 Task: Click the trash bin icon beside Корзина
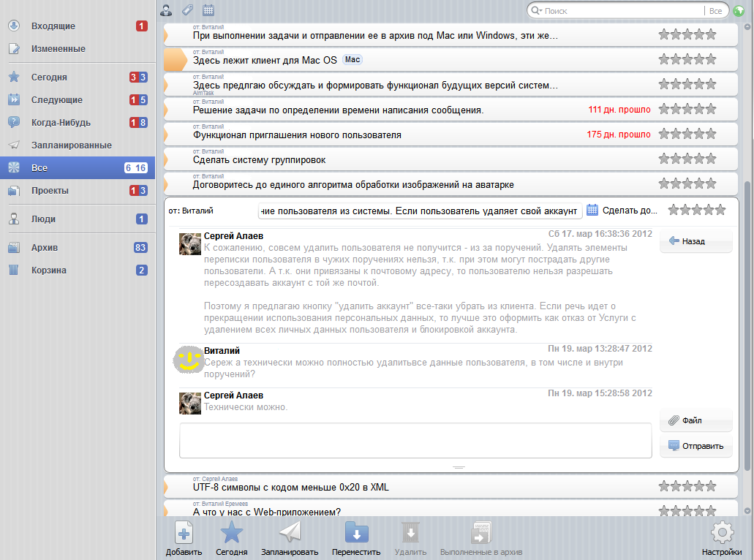(x=14, y=270)
